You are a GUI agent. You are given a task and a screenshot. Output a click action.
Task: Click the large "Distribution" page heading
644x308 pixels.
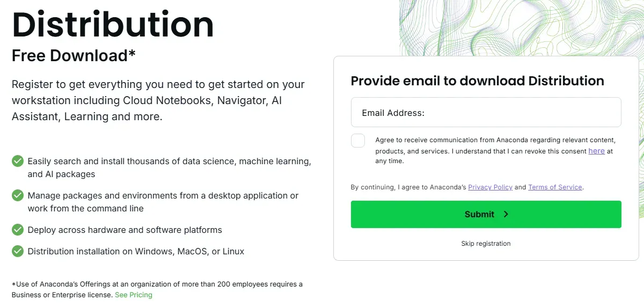113,24
